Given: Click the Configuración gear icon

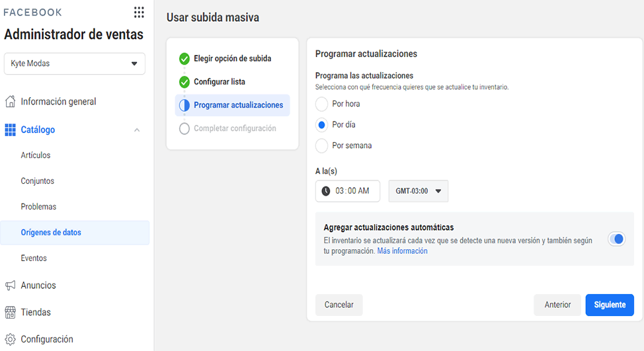Looking at the screenshot, I should point(11,340).
